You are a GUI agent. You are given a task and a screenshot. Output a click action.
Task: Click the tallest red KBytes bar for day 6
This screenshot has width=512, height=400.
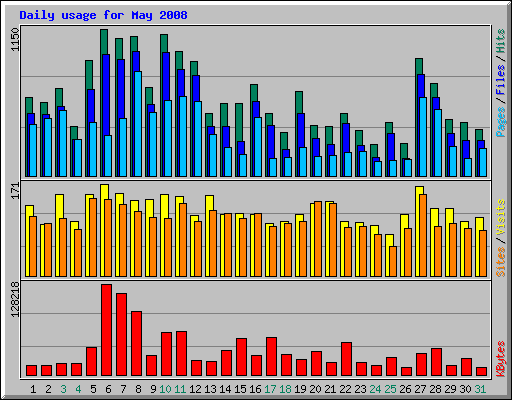(x=106, y=330)
